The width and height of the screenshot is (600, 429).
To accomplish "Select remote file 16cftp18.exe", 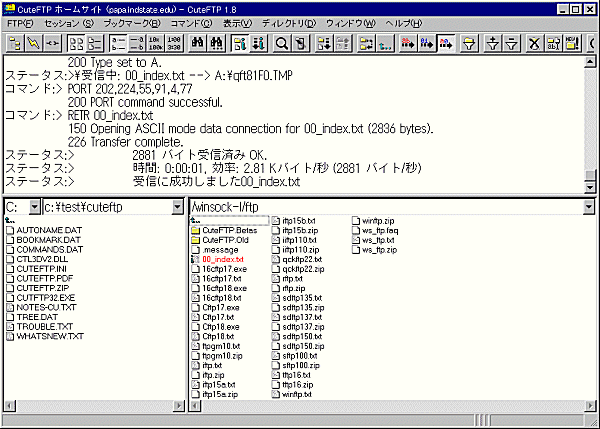I will point(219,288).
